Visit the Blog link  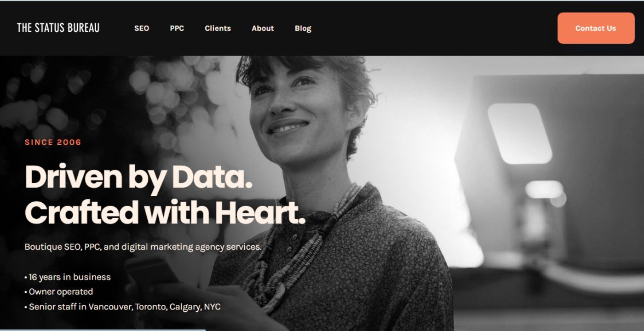[303, 29]
